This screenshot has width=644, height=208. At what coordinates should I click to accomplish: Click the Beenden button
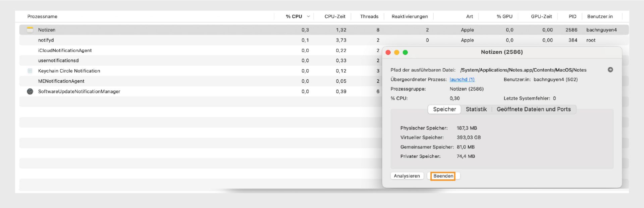point(443,176)
